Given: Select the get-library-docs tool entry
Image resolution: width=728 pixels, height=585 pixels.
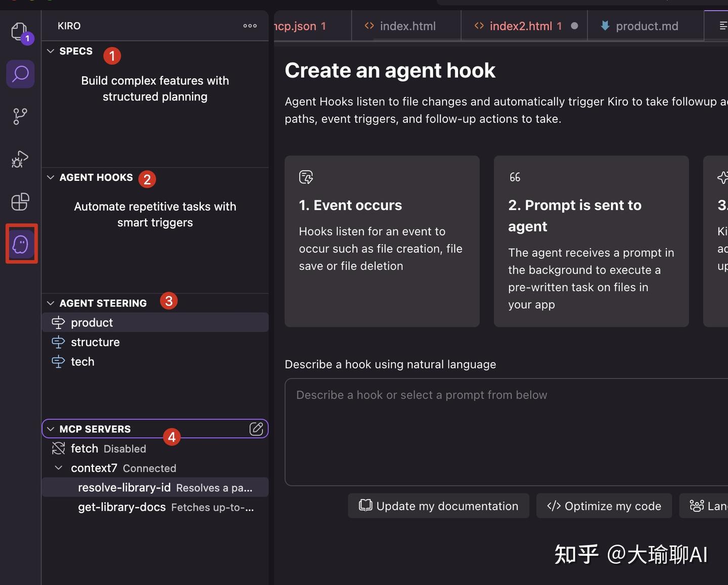Looking at the screenshot, I should [x=122, y=507].
